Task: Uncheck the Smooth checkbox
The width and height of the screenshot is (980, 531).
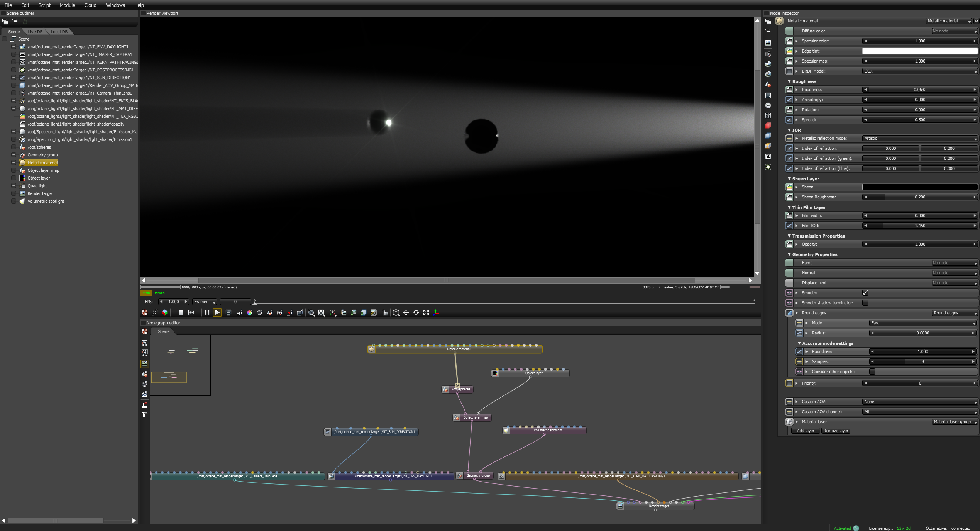Action: pyautogui.click(x=865, y=293)
